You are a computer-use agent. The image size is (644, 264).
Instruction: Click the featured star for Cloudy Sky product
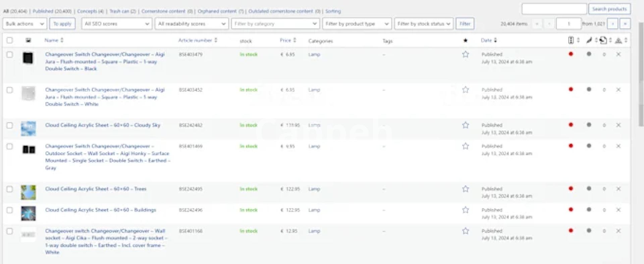(x=465, y=125)
